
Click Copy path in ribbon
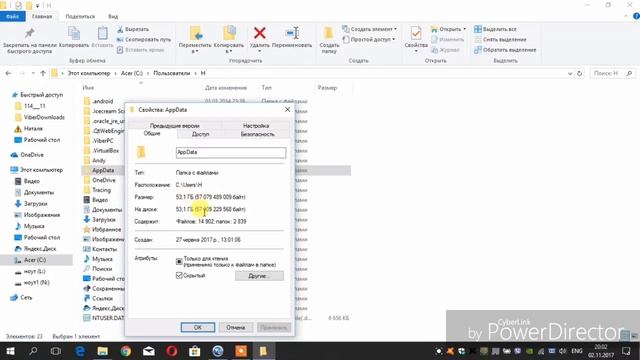[144, 40]
